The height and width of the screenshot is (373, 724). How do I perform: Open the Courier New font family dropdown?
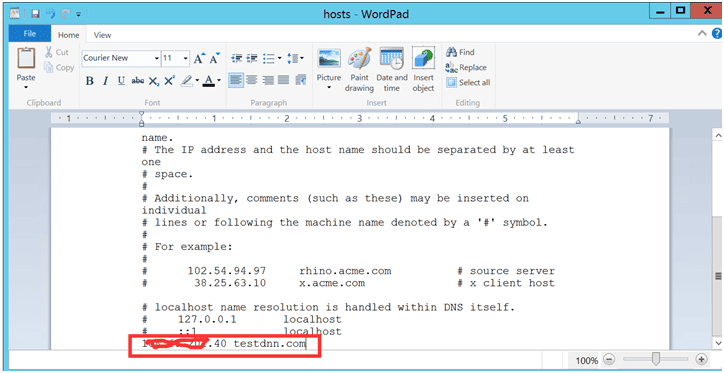[x=157, y=58]
